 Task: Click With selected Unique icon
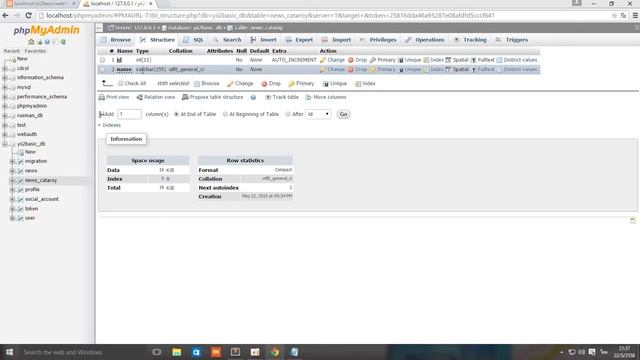pos(326,84)
